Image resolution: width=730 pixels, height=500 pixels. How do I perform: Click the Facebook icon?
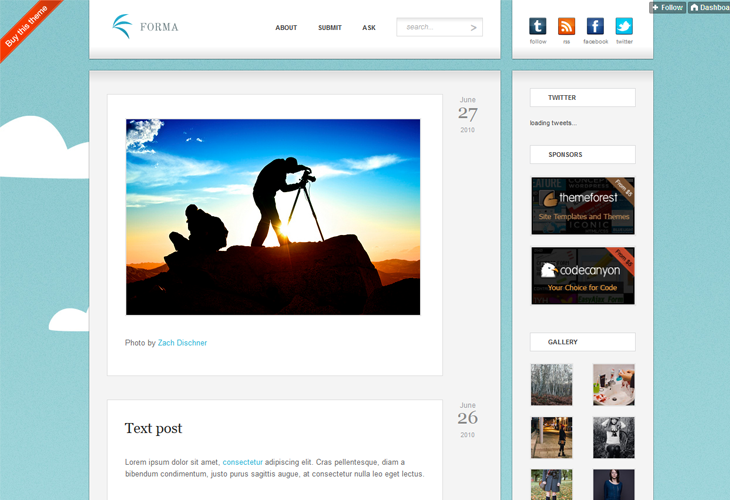pos(595,26)
